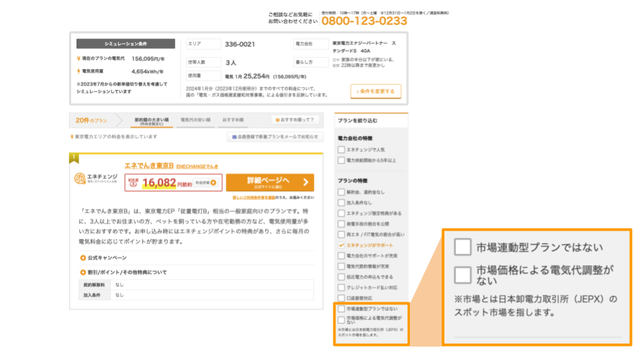
Task: Uncheck the エネチェンジがサポート filter
Action: [341, 245]
